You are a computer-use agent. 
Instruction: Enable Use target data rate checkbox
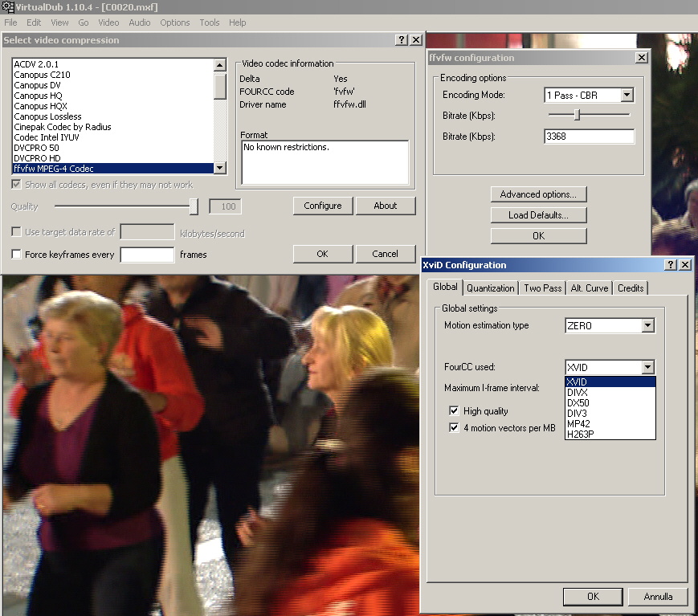click(x=17, y=231)
